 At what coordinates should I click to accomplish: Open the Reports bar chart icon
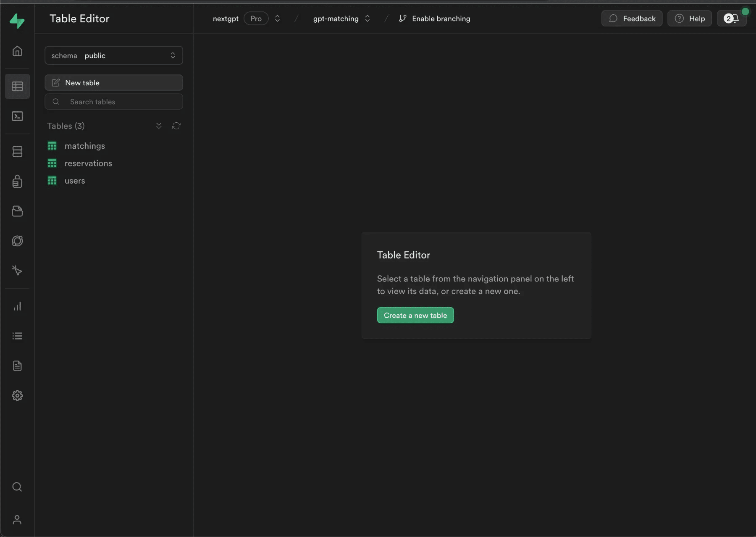tap(17, 306)
